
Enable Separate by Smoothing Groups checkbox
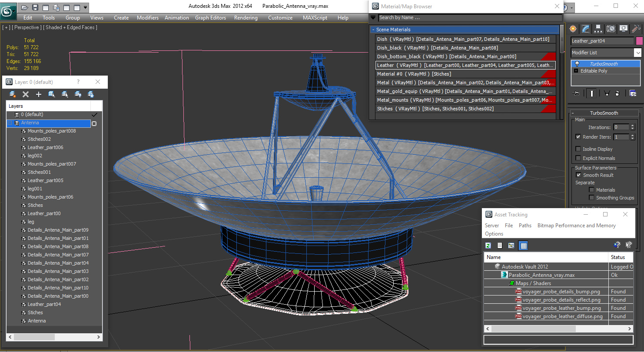(591, 198)
